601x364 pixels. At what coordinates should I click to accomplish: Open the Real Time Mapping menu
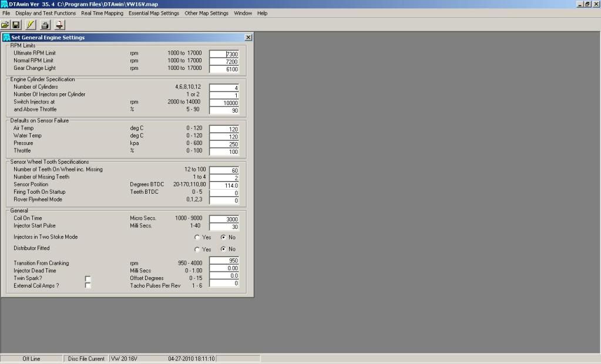tap(102, 13)
